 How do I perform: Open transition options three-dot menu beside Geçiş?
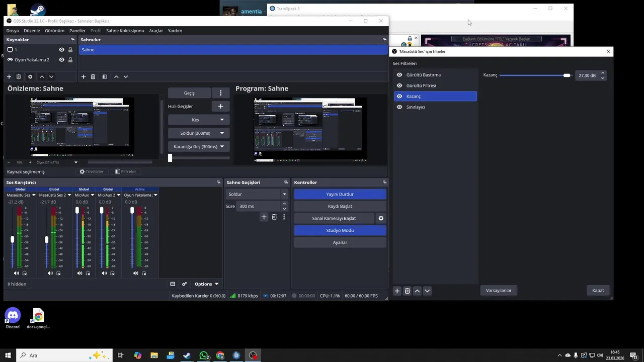pyautogui.click(x=220, y=93)
